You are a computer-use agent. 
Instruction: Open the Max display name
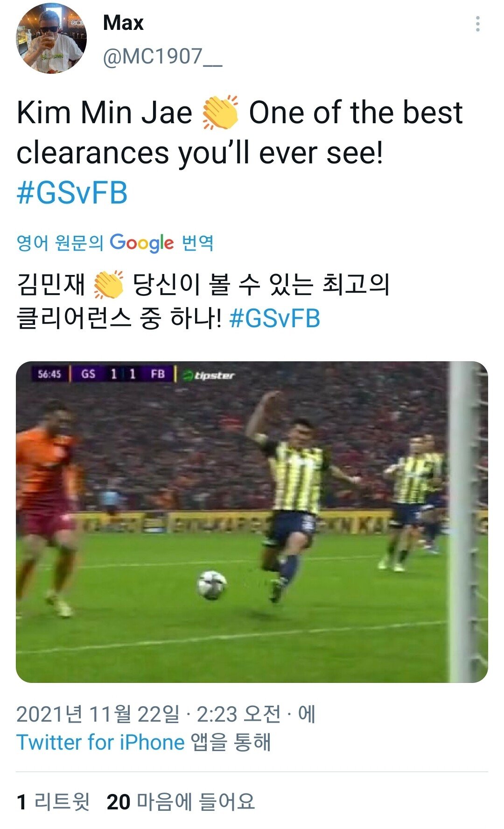[123, 22]
